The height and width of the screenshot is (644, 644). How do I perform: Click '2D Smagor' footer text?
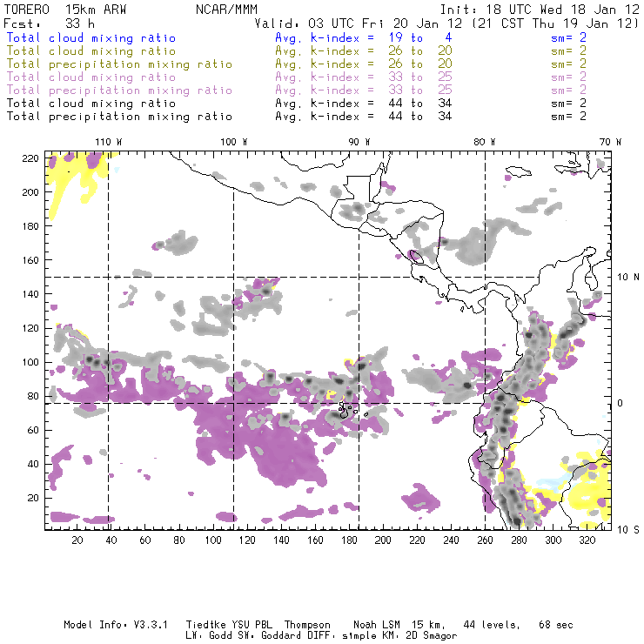pyautogui.click(x=432, y=636)
